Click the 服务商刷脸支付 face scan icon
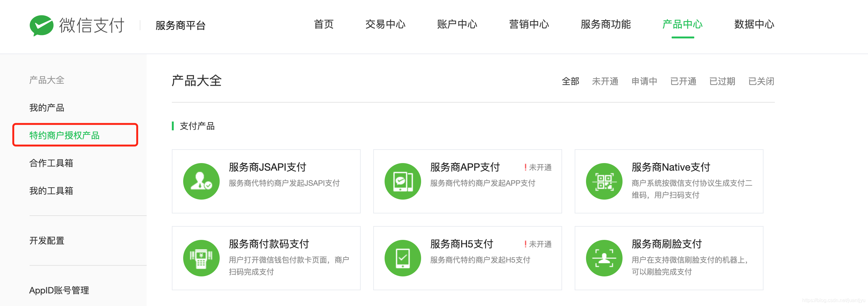Image resolution: width=868 pixels, height=306 pixels. click(604, 258)
